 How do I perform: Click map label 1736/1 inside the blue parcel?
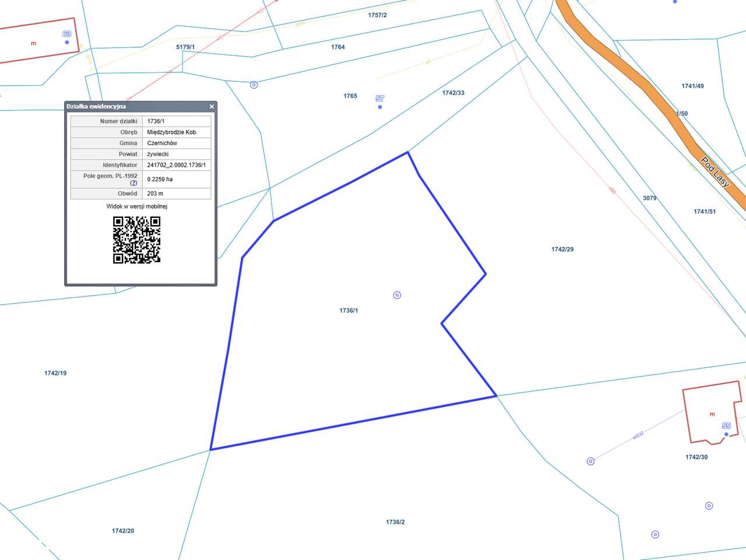[x=349, y=311]
